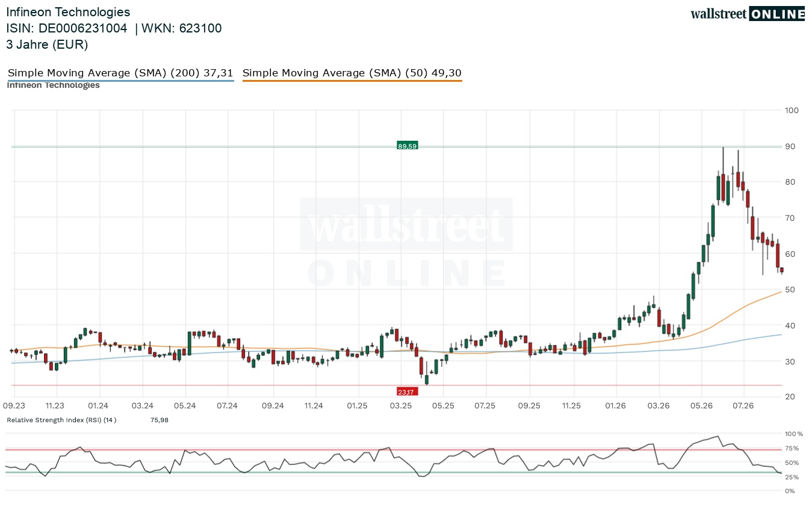This screenshot has height=507, width=812.
Task: Click the 40 price axis label
Action: coord(790,325)
